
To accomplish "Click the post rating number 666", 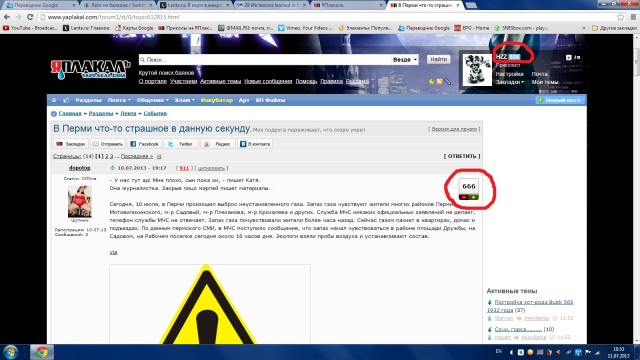I will tap(469, 187).
